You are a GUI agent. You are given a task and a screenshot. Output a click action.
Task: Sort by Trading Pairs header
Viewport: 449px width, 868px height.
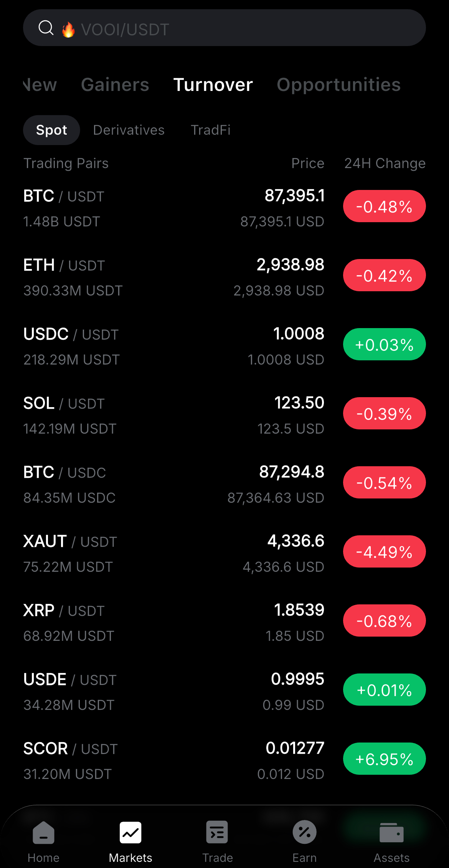click(x=66, y=163)
